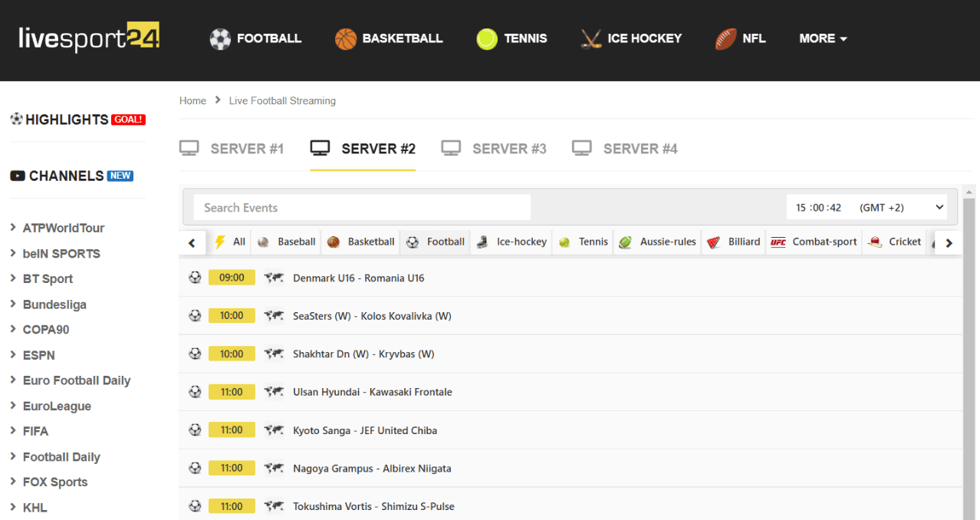980x520 pixels.
Task: Click the Ice-hockey skate icon
Action: (x=482, y=242)
